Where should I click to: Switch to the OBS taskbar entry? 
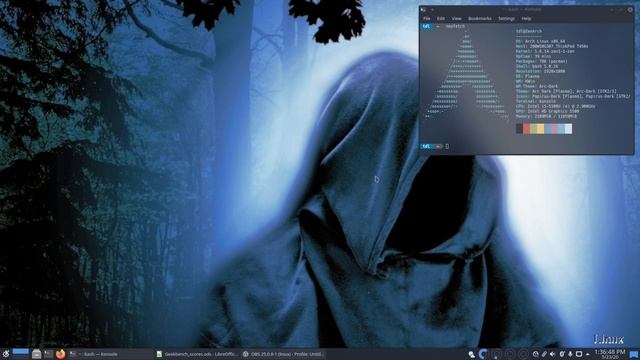click(282, 354)
